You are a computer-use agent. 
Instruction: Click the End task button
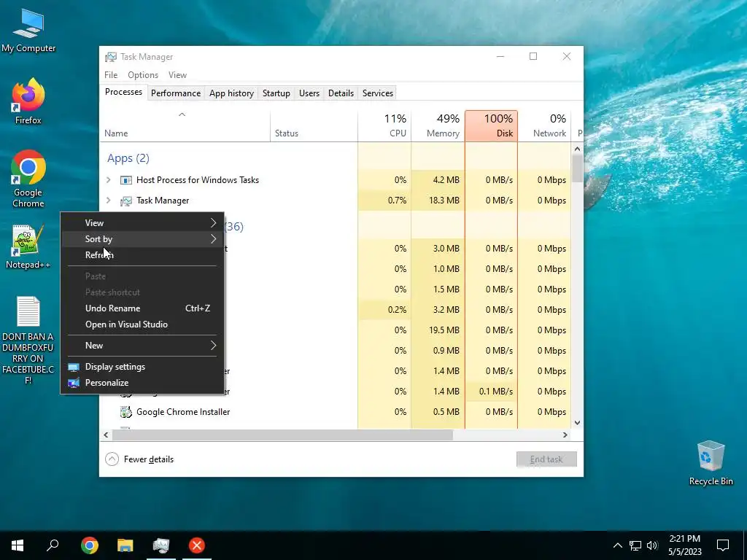coord(546,459)
